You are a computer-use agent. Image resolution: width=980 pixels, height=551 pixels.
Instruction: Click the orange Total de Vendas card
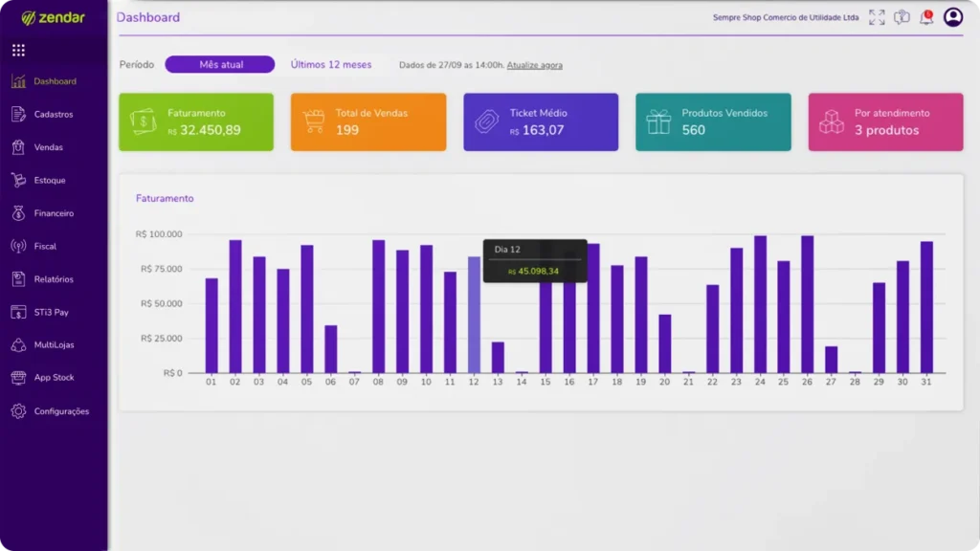(x=368, y=121)
